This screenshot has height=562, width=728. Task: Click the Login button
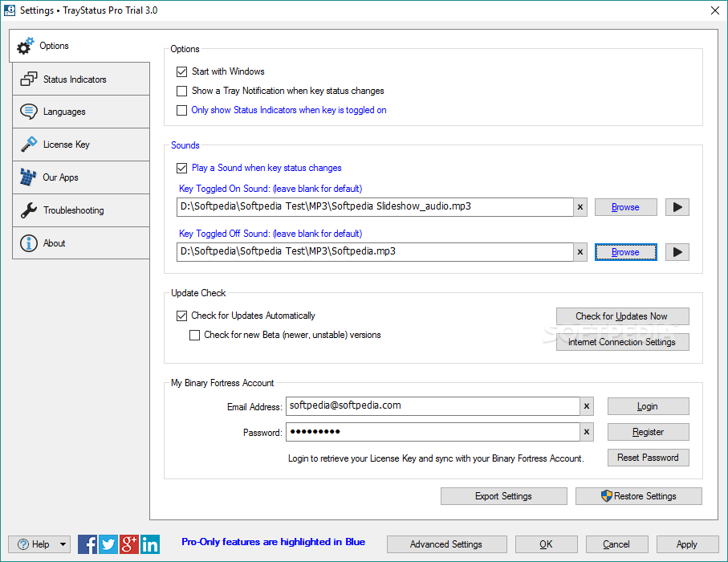coord(648,406)
